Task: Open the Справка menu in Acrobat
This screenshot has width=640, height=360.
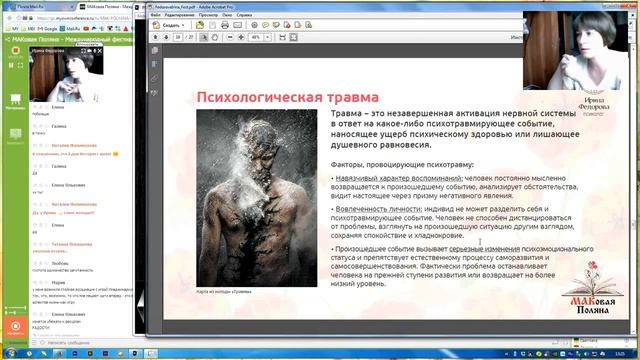Action: (x=244, y=15)
